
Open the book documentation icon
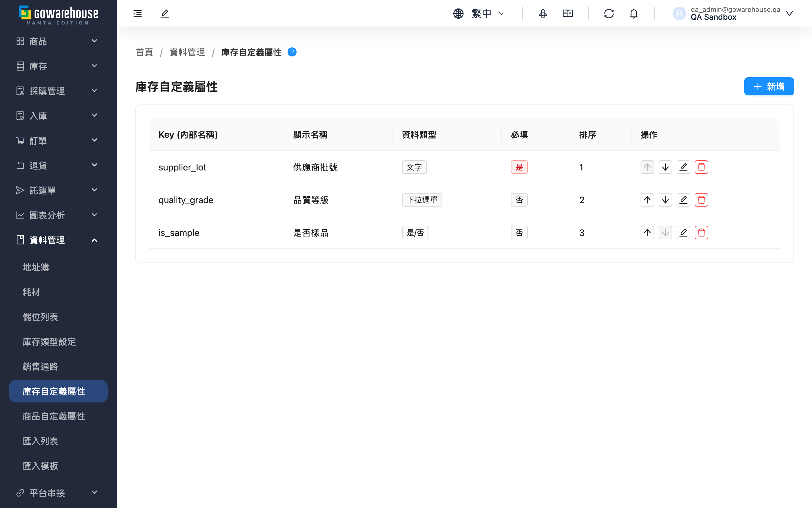[568, 14]
